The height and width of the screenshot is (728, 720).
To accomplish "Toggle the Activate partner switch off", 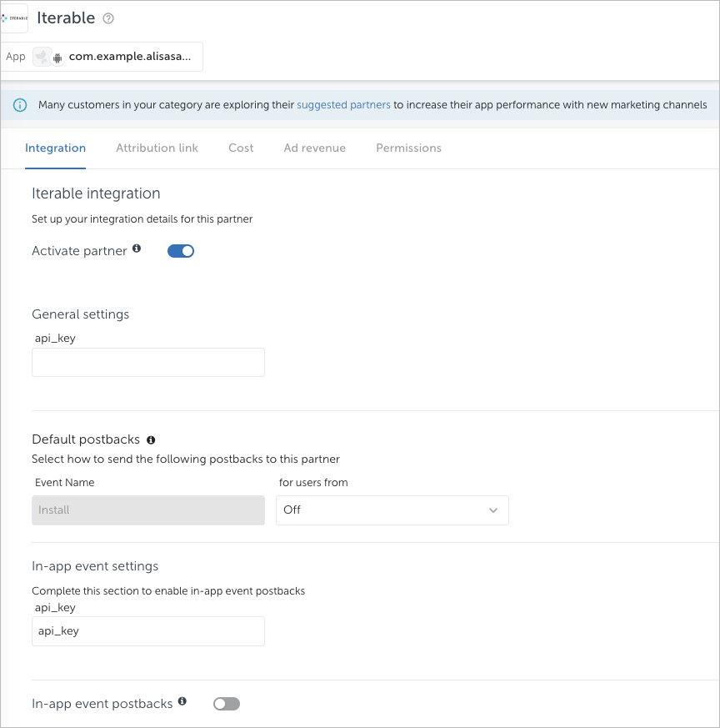I will click(181, 251).
